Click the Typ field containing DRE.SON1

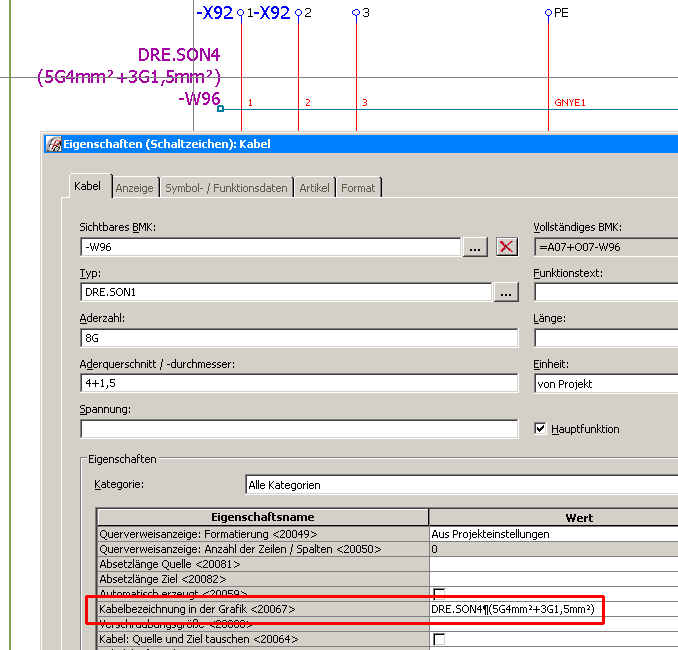tap(286, 292)
